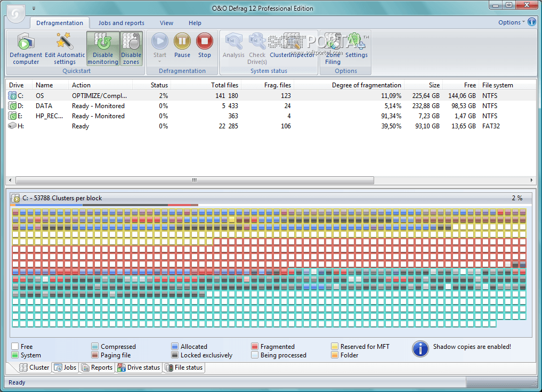Sort by Action column header

[100, 85]
